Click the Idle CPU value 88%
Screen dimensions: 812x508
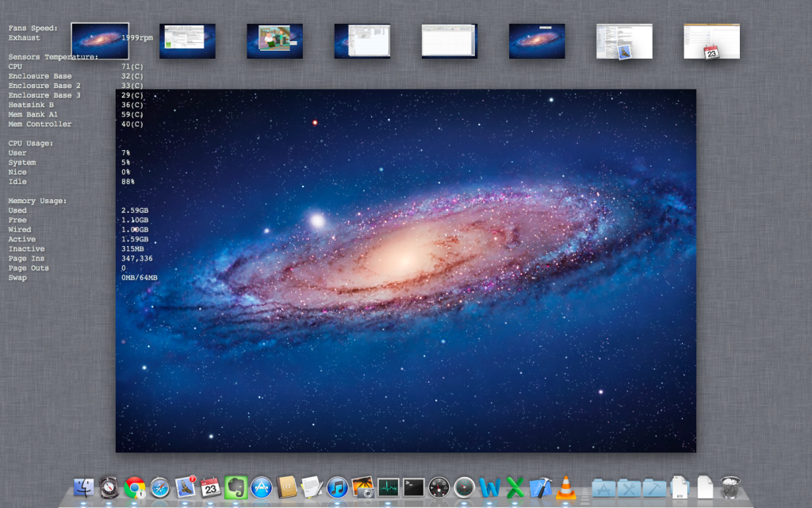pos(128,182)
